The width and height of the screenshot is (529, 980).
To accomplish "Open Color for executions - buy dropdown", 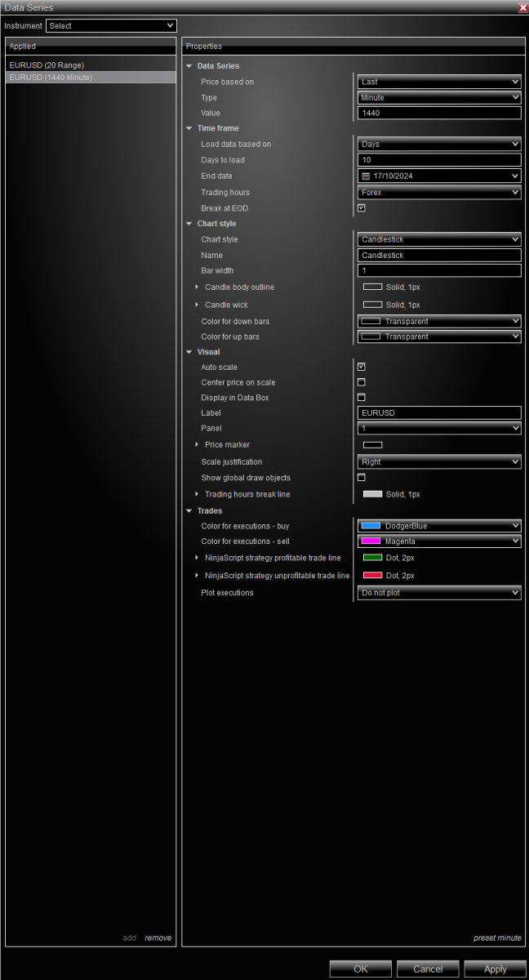I will point(439,526).
